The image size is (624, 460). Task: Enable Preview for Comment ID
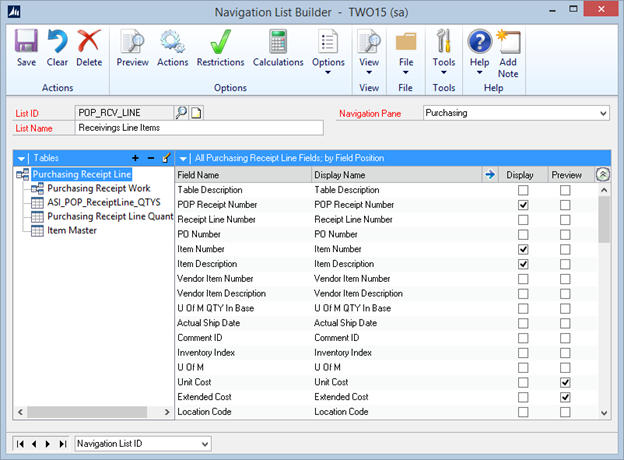click(565, 338)
